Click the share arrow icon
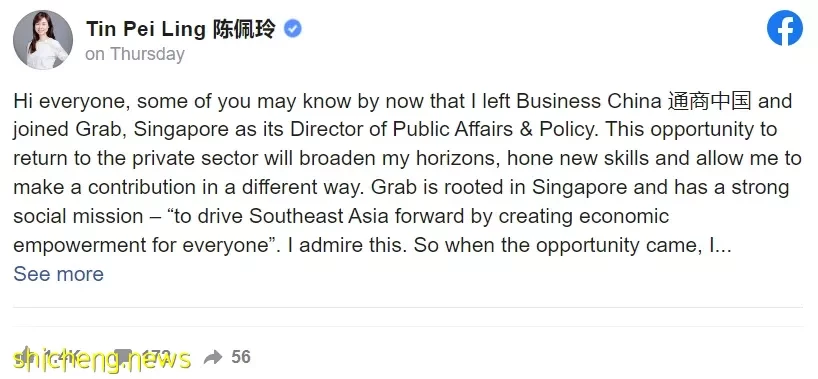Screen dimensions: 818x379 (213, 358)
